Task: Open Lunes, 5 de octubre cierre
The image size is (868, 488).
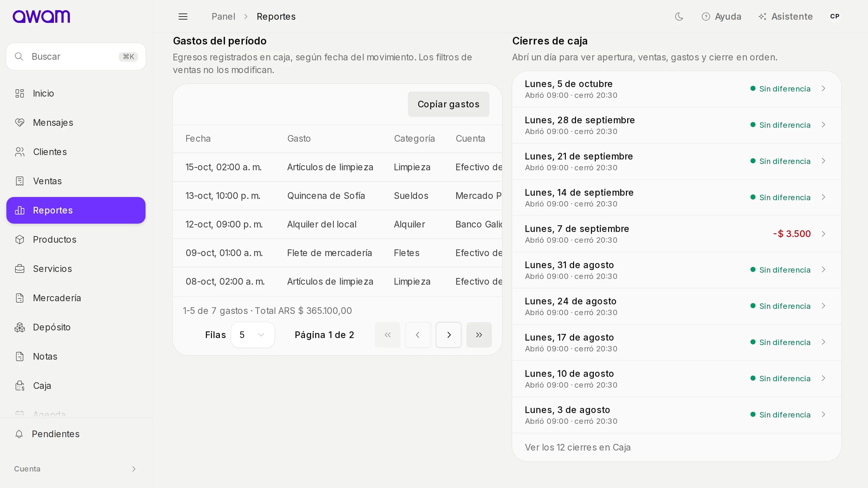Action: (677, 89)
